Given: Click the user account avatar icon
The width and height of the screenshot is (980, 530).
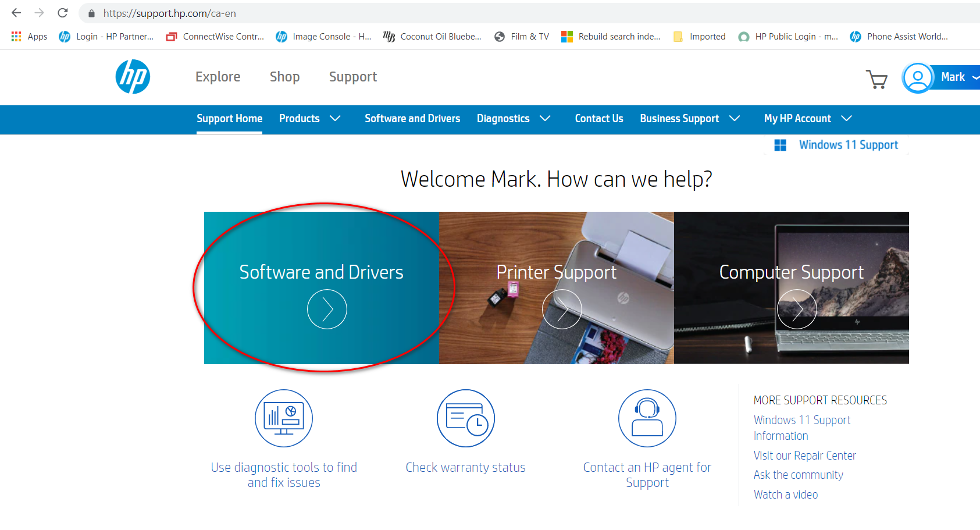Looking at the screenshot, I should [x=917, y=77].
